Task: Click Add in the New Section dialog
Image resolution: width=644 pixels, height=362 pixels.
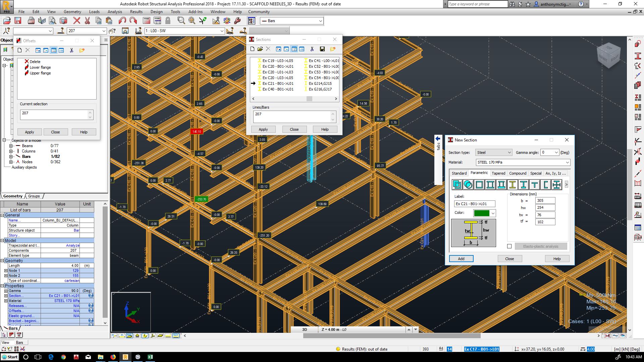Action: [461, 258]
